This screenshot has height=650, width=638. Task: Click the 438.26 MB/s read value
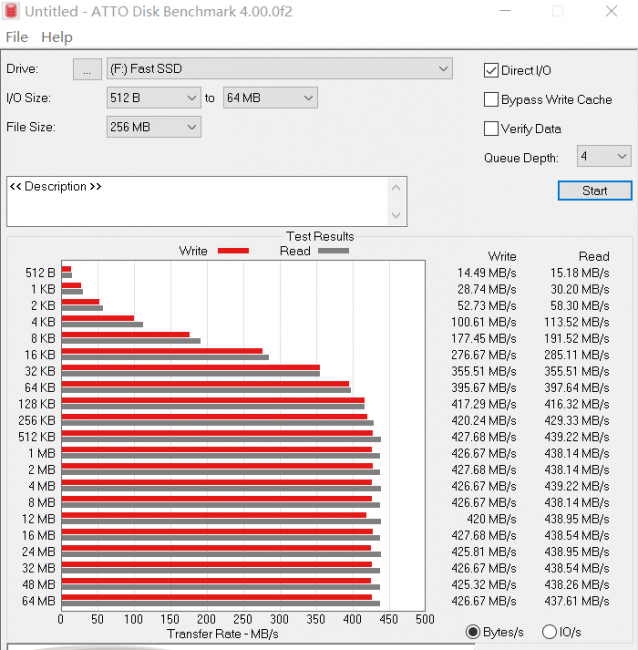click(x=577, y=585)
